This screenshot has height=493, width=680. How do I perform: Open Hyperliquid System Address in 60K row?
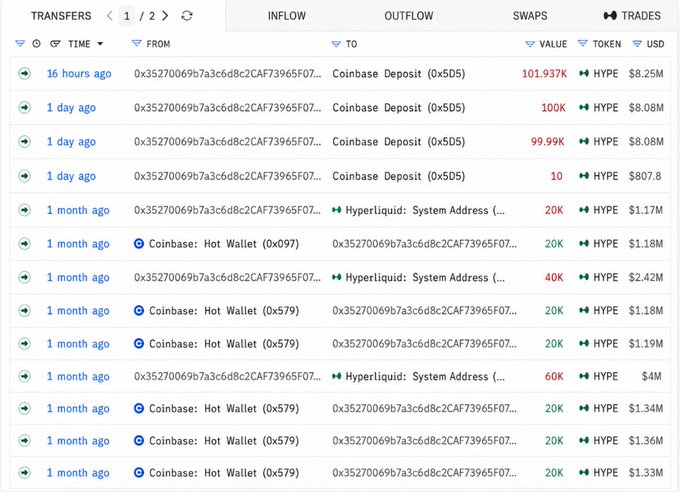pyautogui.click(x=425, y=376)
